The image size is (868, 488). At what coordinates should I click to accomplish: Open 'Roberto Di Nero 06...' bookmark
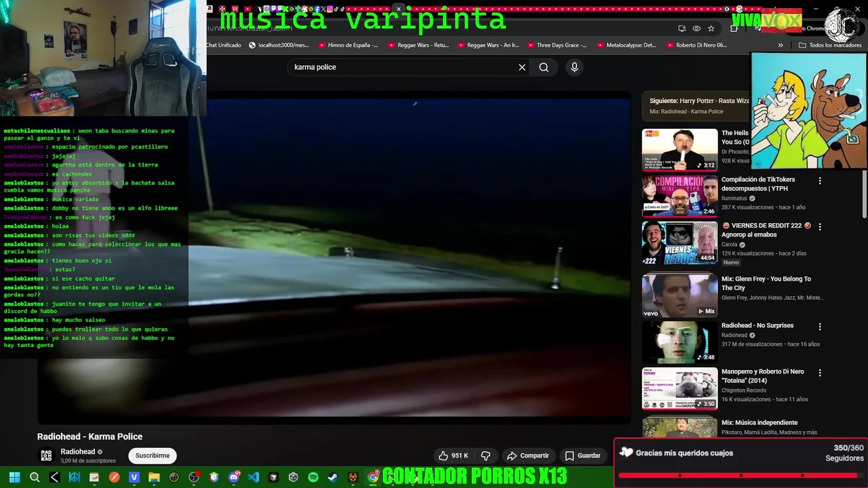pos(696,45)
